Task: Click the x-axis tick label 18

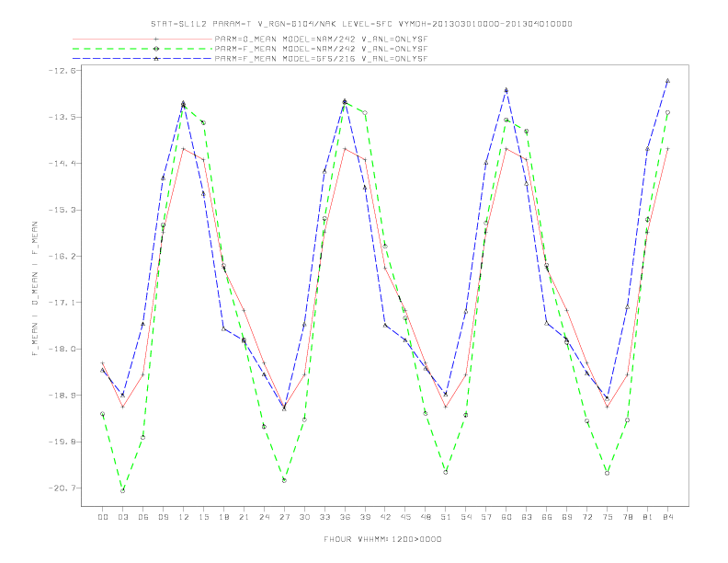Action: 223,517
